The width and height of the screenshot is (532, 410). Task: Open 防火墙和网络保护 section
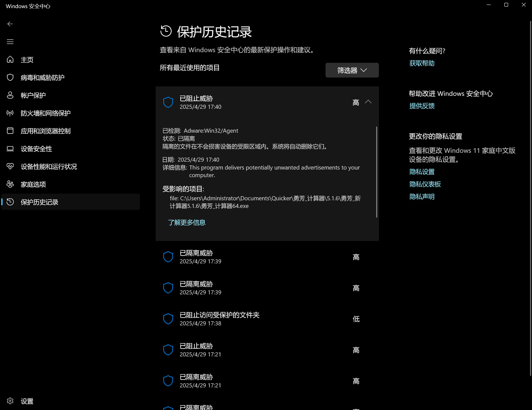(x=71, y=113)
